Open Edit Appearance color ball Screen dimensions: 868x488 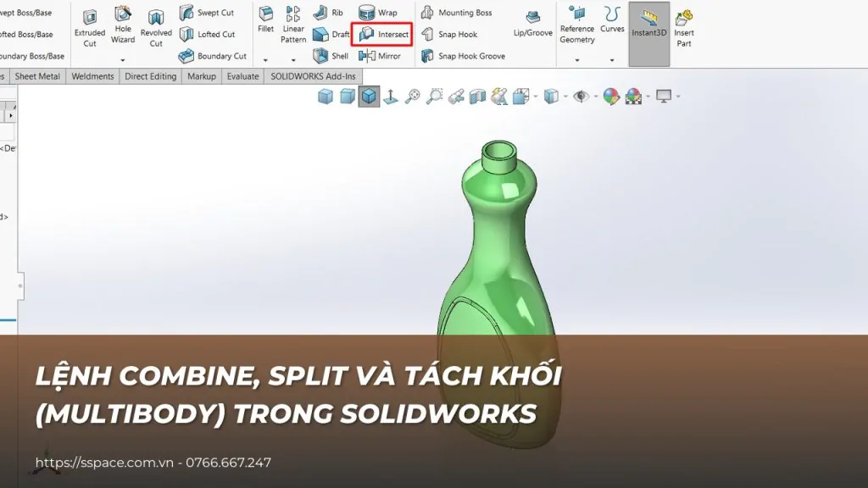[611, 97]
